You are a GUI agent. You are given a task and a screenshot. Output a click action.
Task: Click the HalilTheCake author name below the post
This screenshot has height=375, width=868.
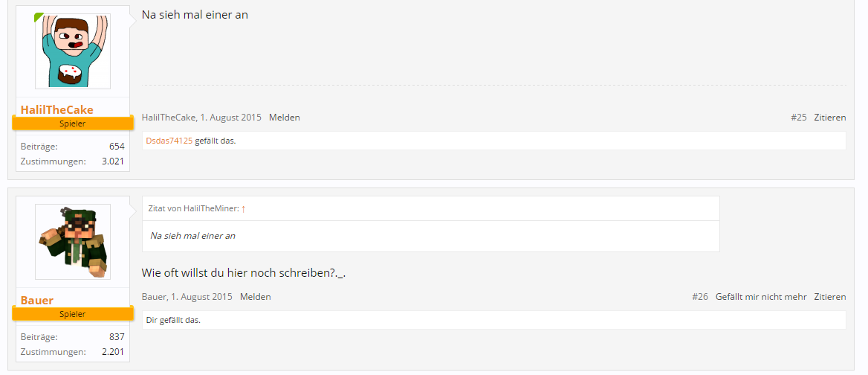(x=169, y=118)
